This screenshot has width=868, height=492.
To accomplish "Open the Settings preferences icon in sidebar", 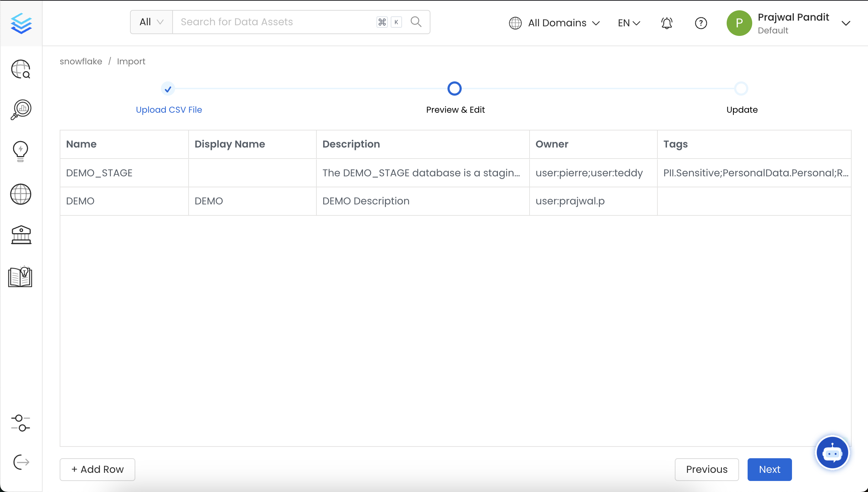I will pos(20,423).
